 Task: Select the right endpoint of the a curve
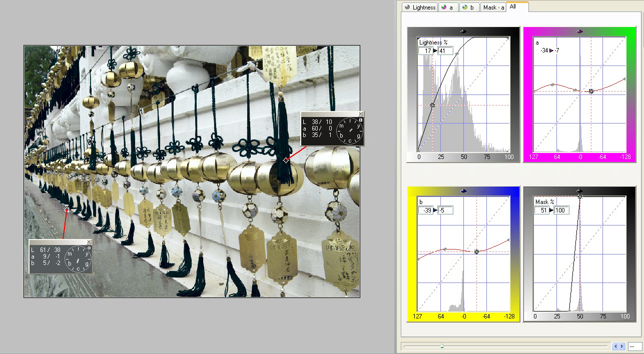[625, 79]
